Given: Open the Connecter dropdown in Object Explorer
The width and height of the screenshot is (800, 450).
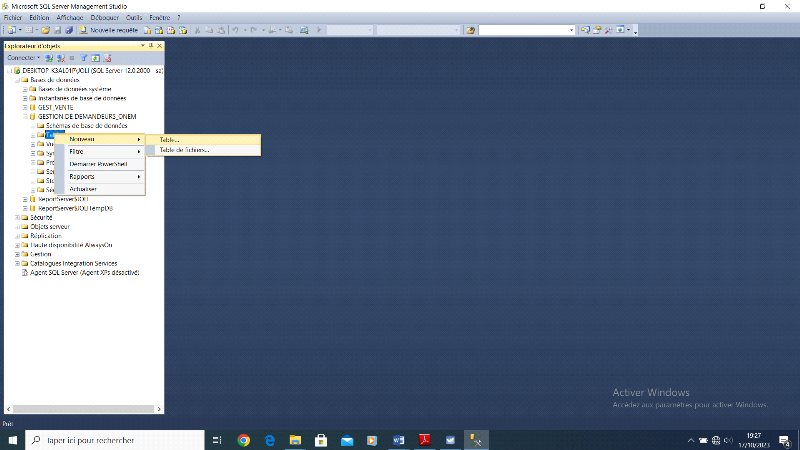Looking at the screenshot, I should [x=23, y=58].
